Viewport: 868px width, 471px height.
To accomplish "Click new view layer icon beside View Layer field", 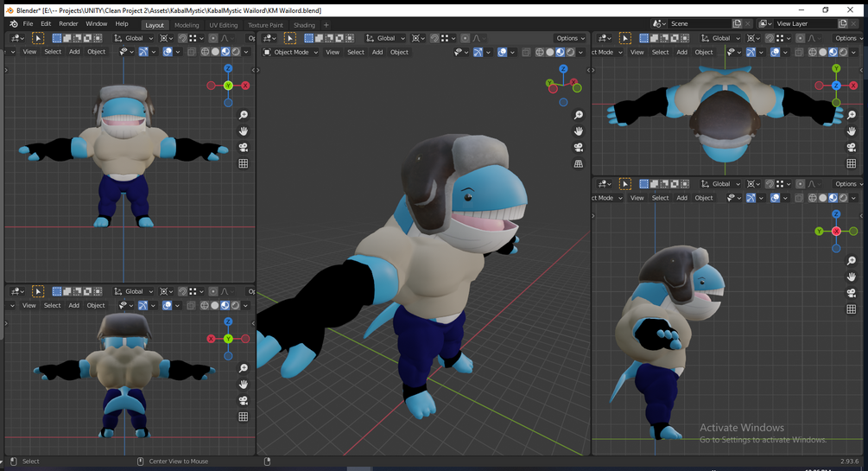I will 843,24.
